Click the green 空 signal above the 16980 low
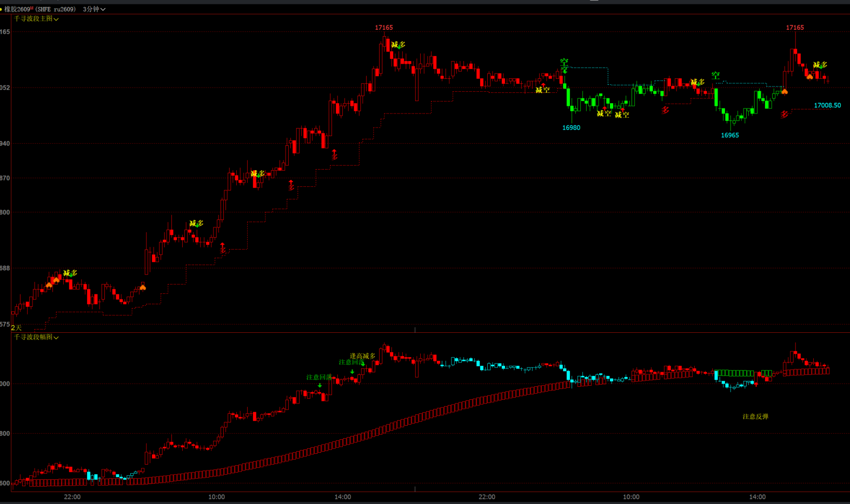The image size is (850, 504). tap(564, 62)
